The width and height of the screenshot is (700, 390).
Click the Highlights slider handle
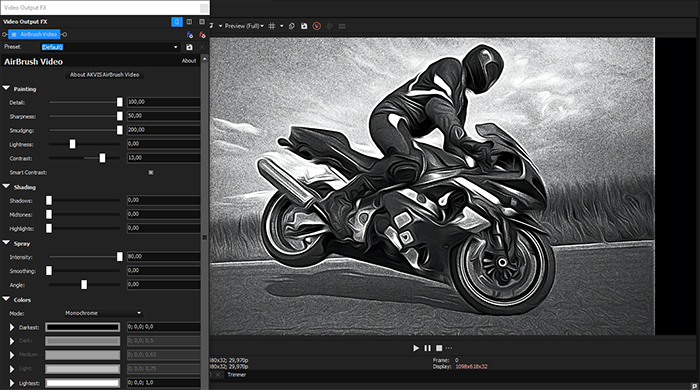pos(49,228)
